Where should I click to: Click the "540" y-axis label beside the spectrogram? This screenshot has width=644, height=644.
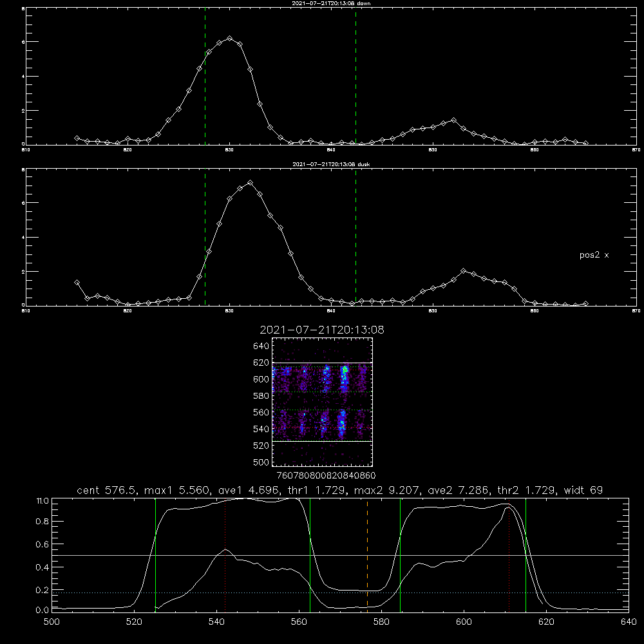(261, 429)
